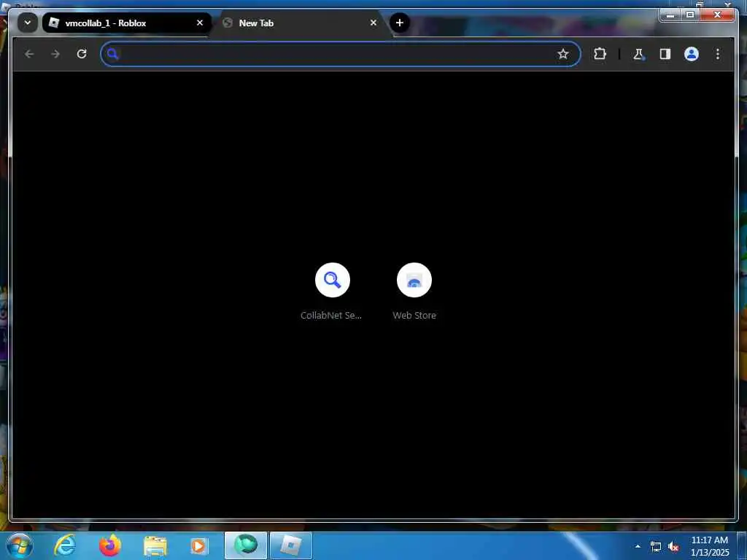This screenshot has height=560, width=747.
Task: Minimize the browser window
Action: [670, 15]
